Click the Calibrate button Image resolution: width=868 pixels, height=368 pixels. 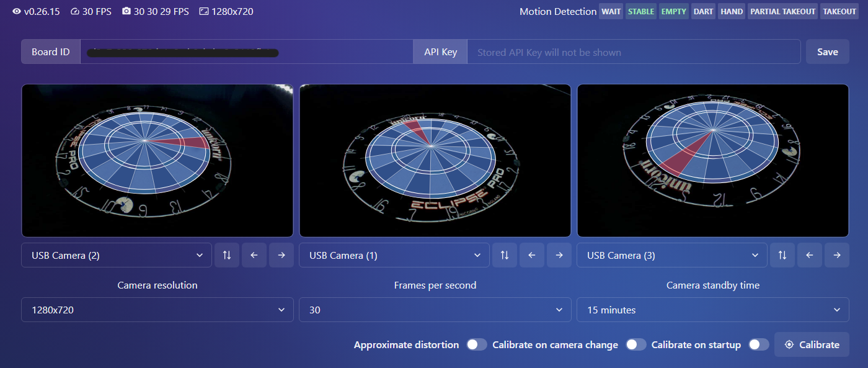(812, 344)
